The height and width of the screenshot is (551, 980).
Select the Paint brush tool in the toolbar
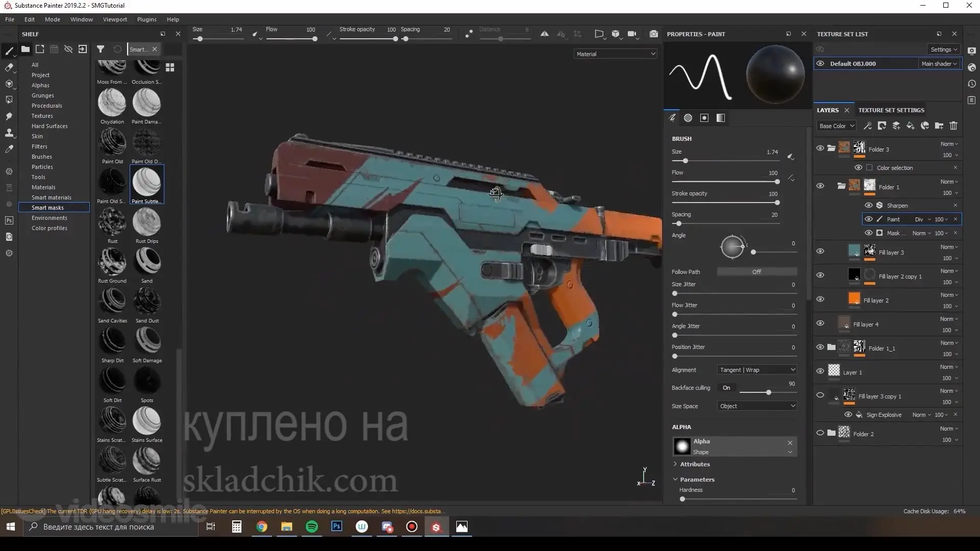tap(9, 51)
